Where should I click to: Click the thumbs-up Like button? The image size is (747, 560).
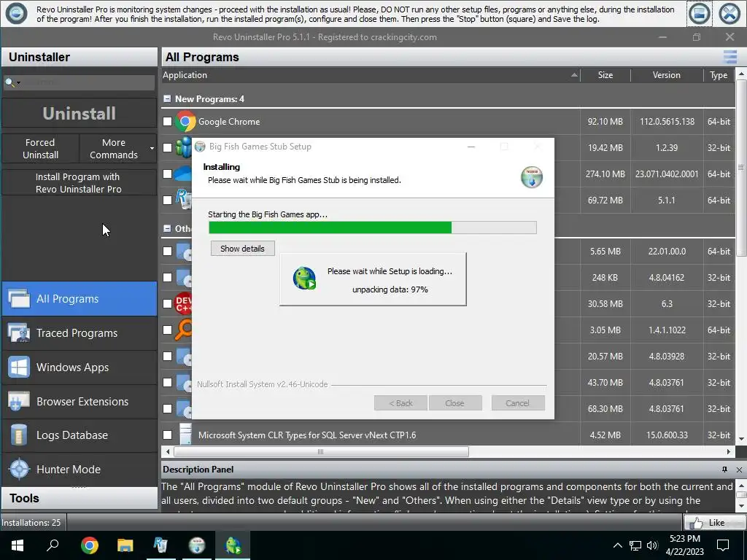pyautogui.click(x=713, y=522)
